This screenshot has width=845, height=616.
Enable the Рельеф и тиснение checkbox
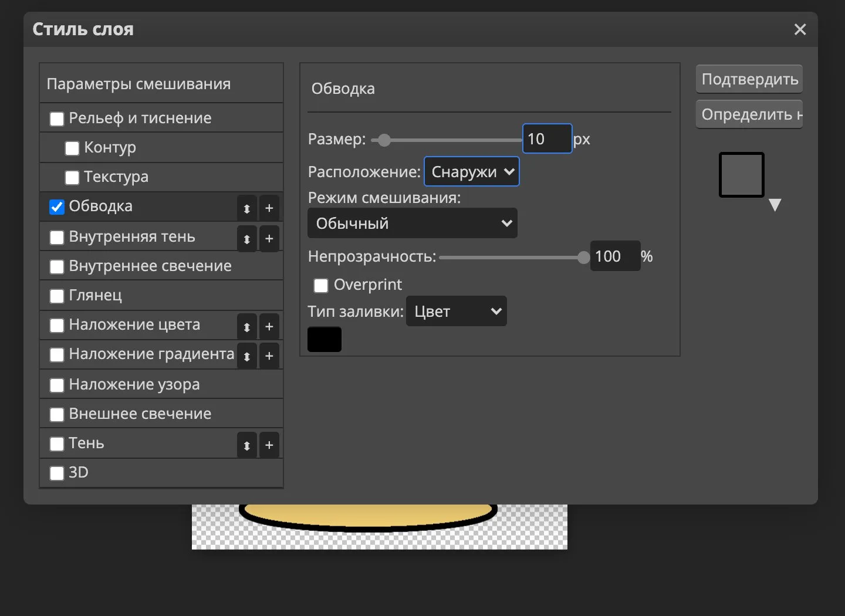tap(57, 119)
